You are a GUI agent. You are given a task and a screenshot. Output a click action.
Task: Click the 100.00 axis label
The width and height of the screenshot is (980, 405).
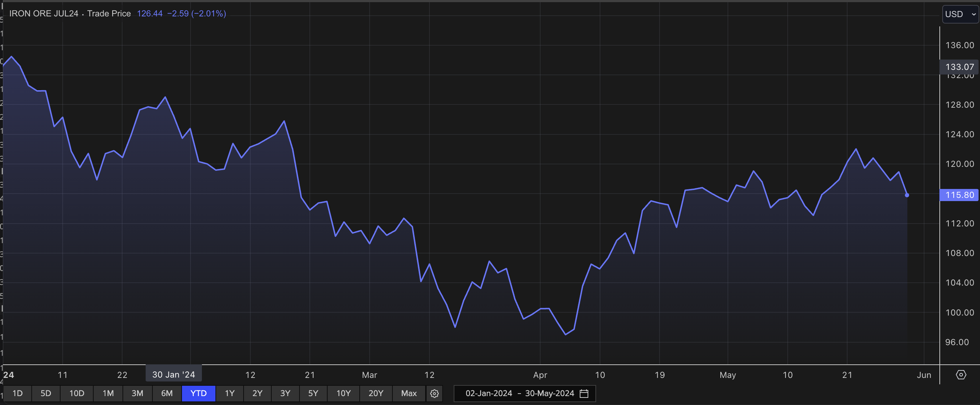coord(960,312)
